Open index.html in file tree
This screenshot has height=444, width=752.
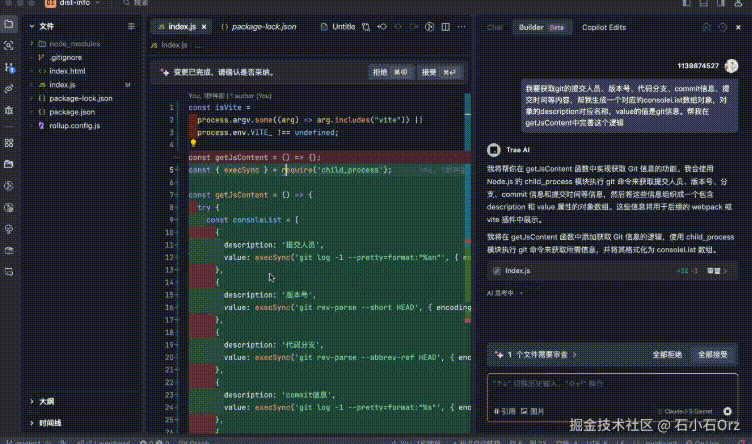tap(67, 71)
